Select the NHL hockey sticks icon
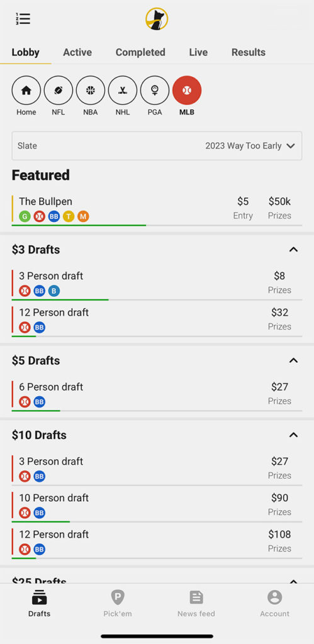 [123, 91]
